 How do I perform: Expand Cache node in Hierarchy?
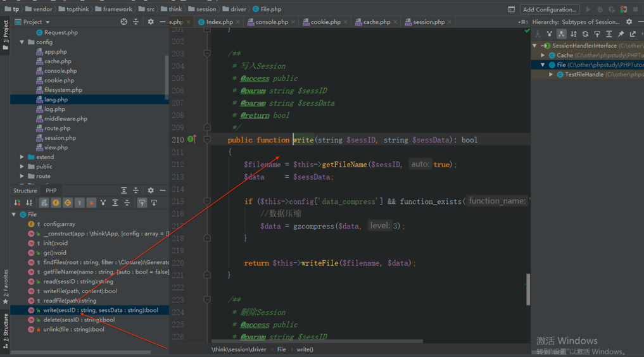coord(543,55)
